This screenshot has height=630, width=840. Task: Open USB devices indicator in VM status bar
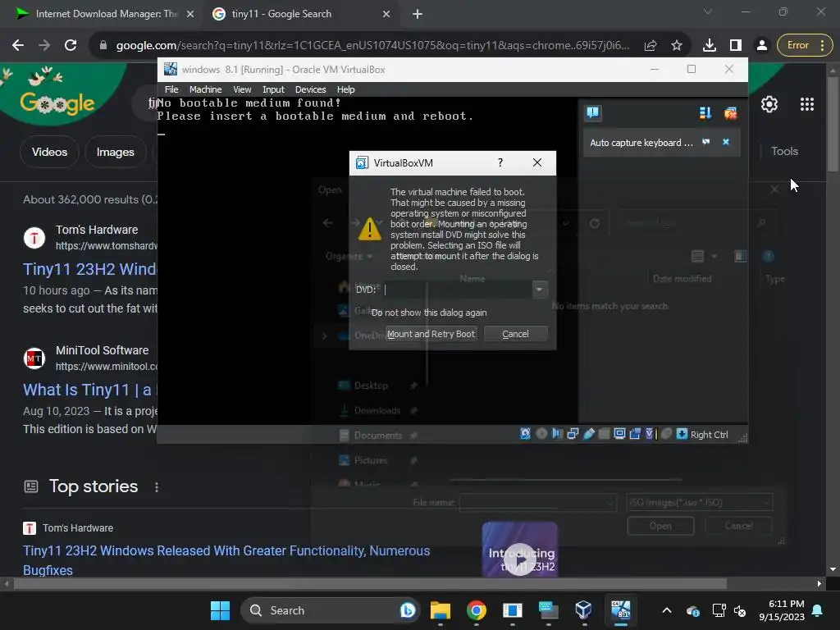pyautogui.click(x=588, y=434)
